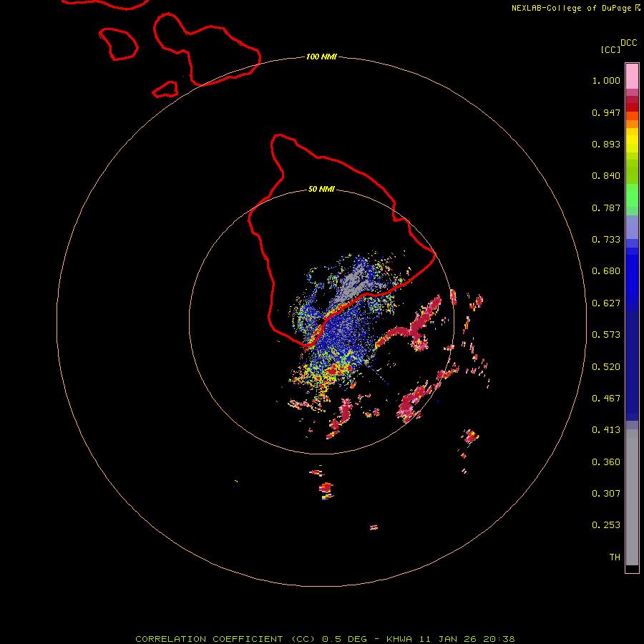Click the gray low-value band of the color bar
Screen dimensions: 644x644
click(x=632, y=497)
